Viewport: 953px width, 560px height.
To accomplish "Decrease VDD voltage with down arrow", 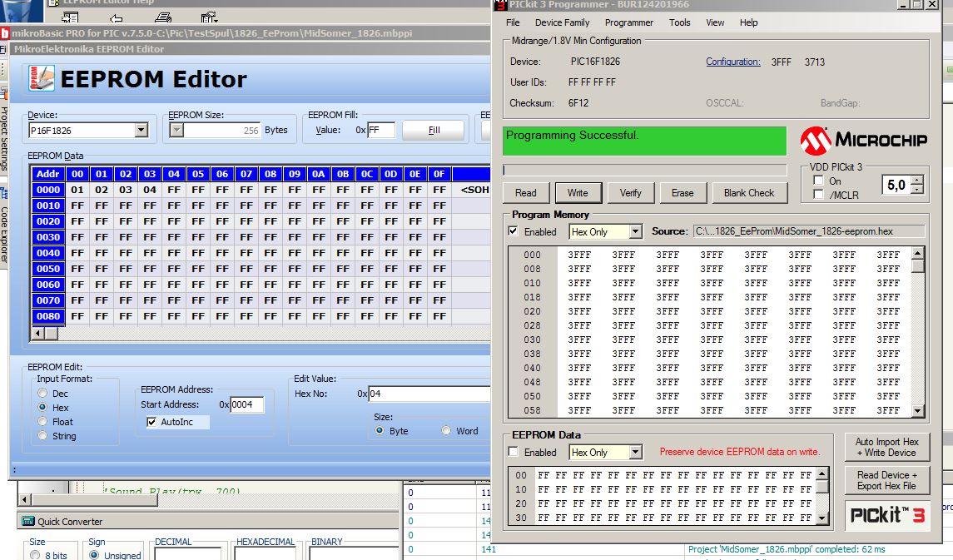I will click(918, 189).
